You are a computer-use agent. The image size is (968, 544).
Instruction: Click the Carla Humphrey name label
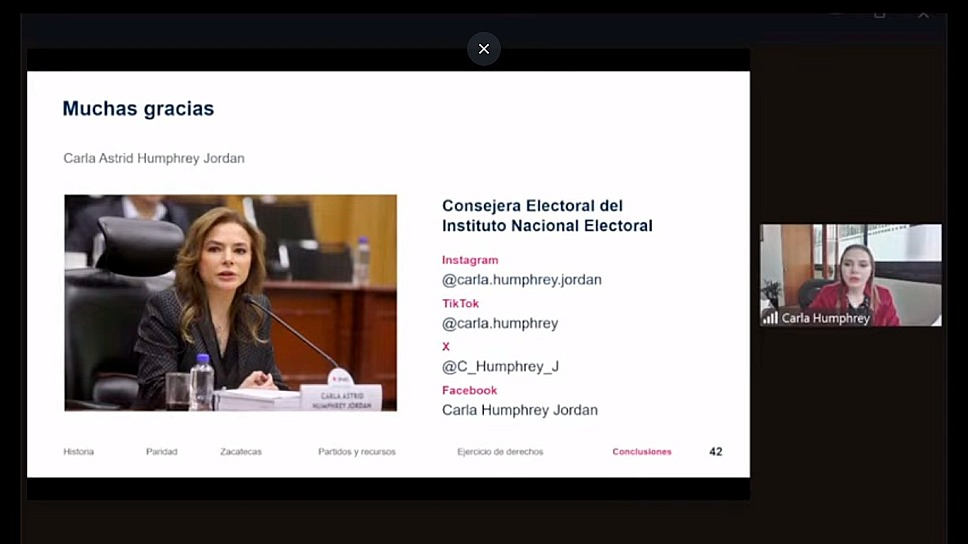tap(825, 318)
